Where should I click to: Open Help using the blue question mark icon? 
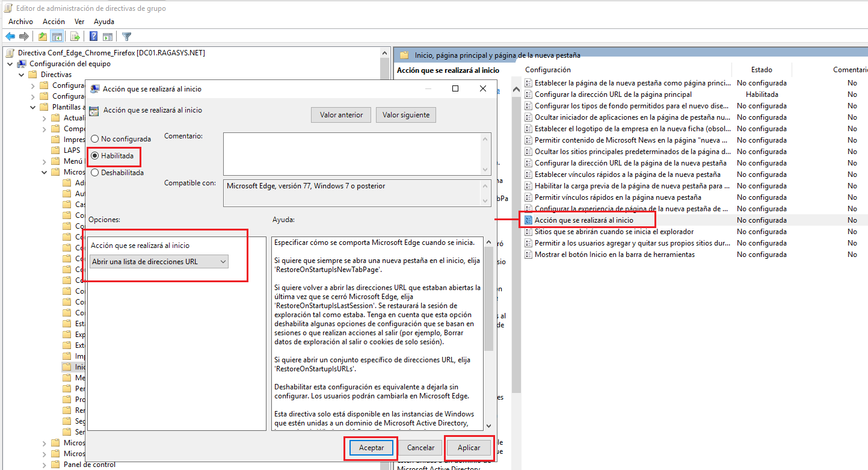point(94,36)
